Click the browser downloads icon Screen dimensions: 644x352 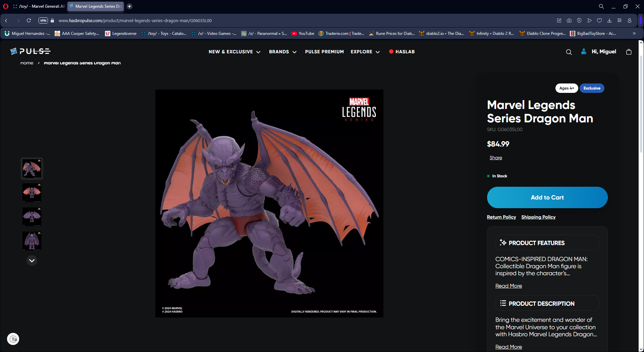tap(609, 20)
